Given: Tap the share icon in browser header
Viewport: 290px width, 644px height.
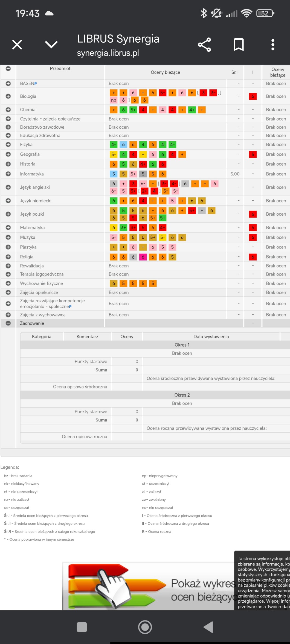Looking at the screenshot, I should [204, 45].
